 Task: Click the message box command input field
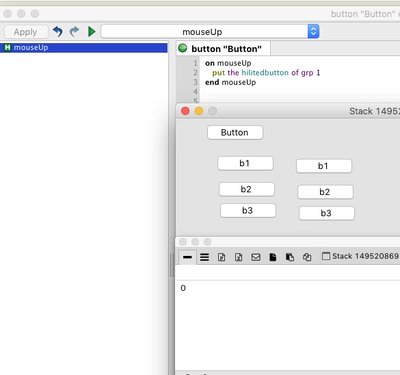(x=287, y=273)
